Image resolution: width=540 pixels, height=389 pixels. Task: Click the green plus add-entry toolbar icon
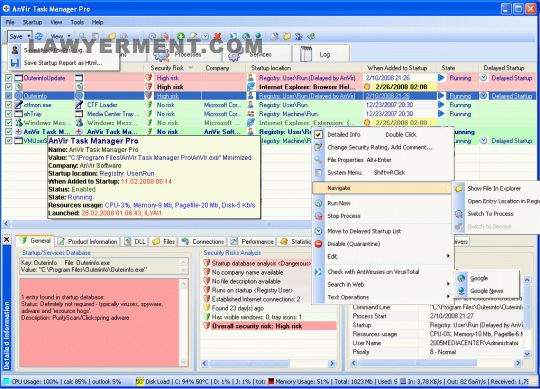(x=180, y=36)
